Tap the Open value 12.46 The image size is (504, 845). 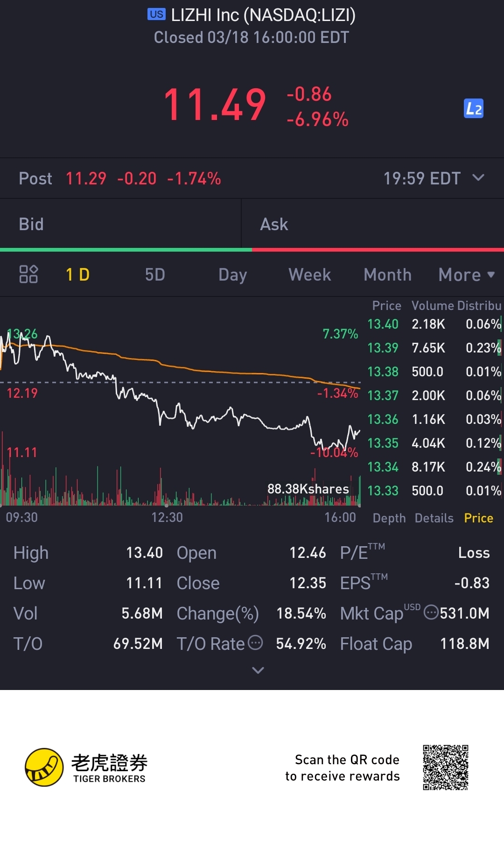[x=308, y=553]
